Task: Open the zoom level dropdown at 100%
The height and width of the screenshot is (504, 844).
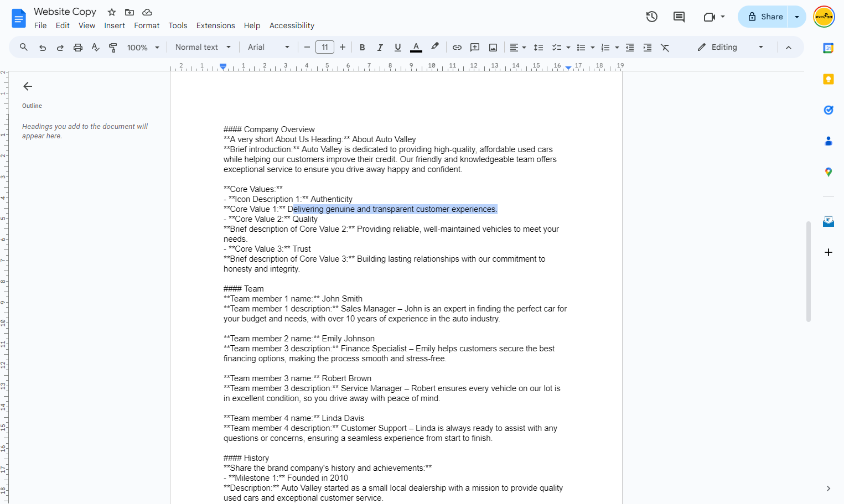Action: [x=143, y=48]
